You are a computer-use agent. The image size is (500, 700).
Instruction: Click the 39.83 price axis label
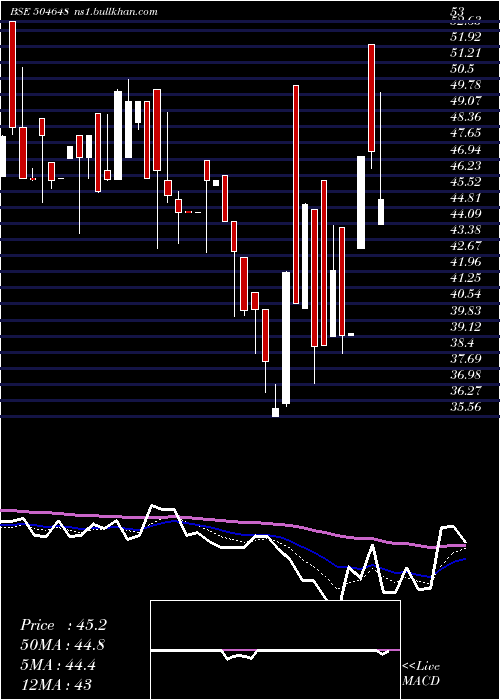click(466, 311)
